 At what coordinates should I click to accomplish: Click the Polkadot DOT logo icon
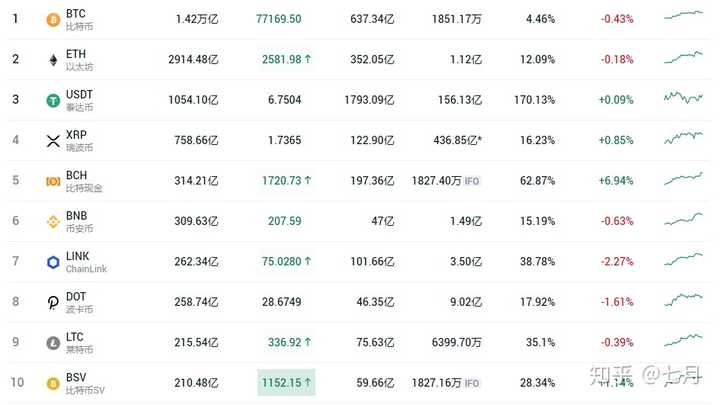click(x=53, y=303)
